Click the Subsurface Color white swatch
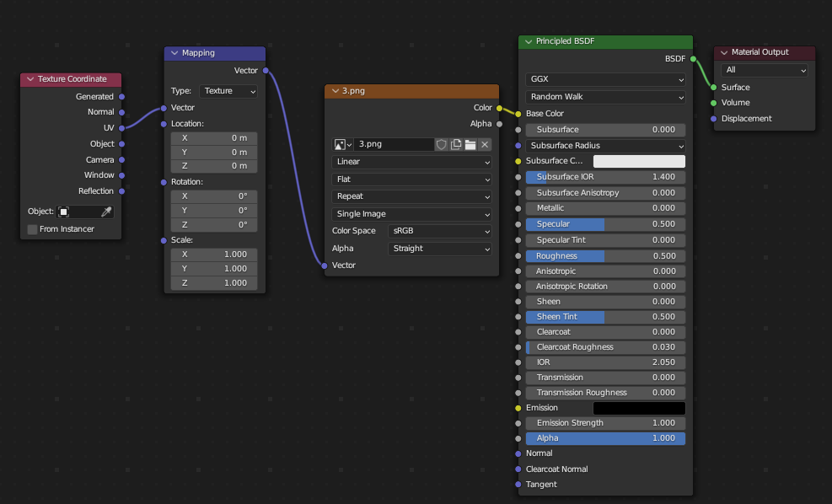Screen dimensions: 832x504 [x=639, y=161]
